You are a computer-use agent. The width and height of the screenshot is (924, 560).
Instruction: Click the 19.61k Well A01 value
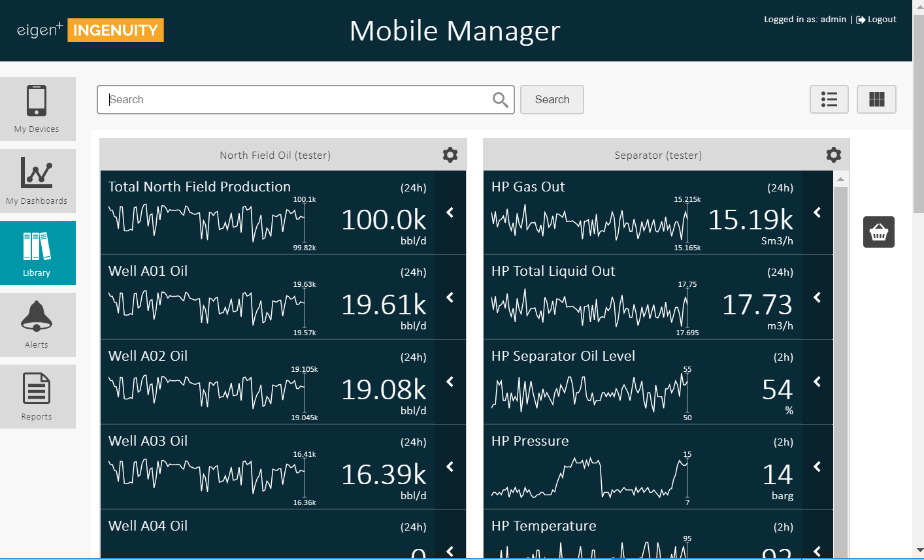[x=384, y=305]
